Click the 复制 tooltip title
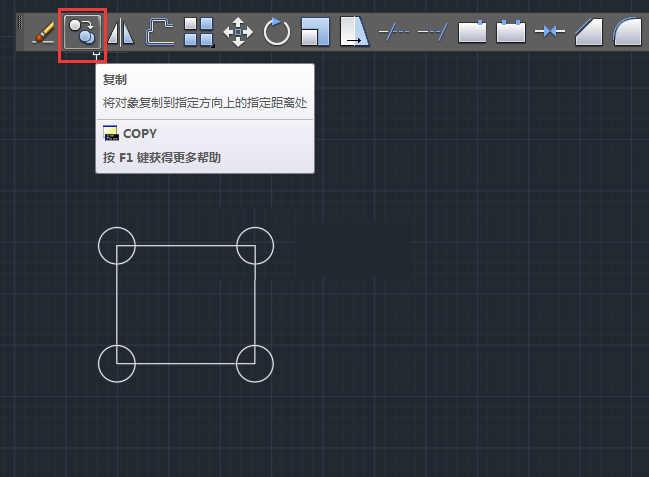The image size is (649, 477). 115,80
